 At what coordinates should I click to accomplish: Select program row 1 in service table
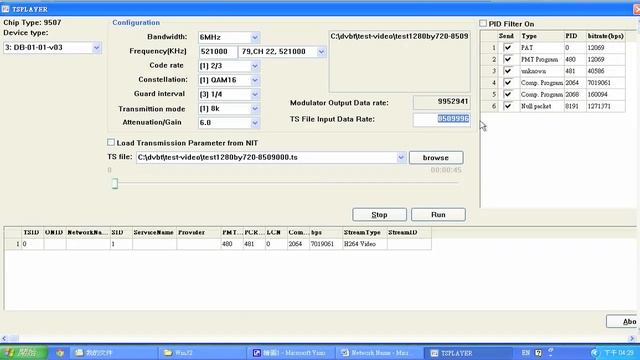click(x=218, y=244)
